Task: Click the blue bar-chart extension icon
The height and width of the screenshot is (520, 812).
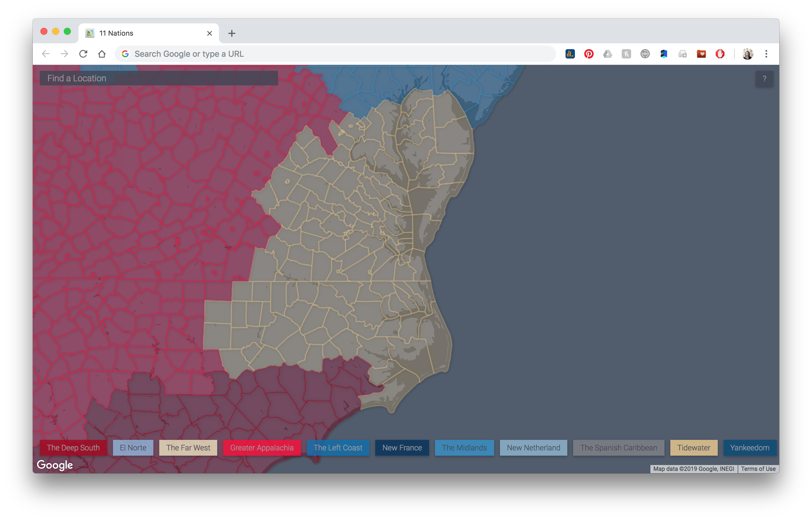Action: (570, 54)
